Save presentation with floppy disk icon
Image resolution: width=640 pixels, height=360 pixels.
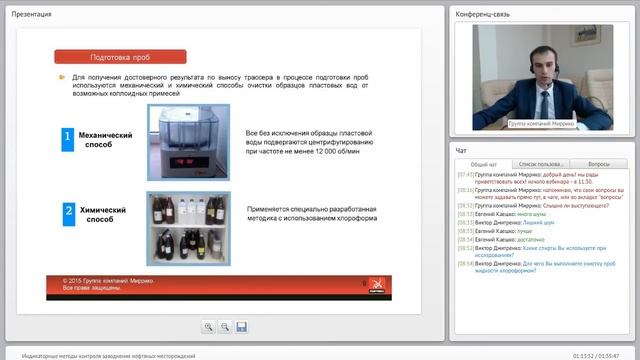[x=242, y=327]
